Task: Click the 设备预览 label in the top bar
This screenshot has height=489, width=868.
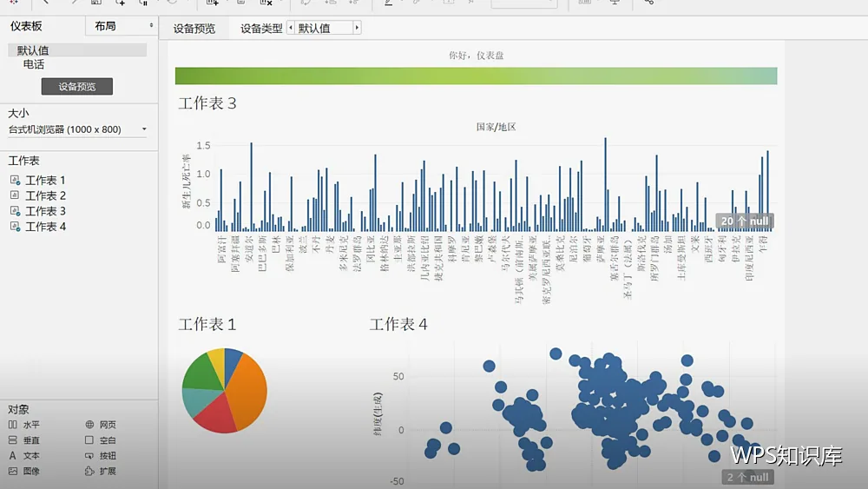Action: tap(194, 29)
